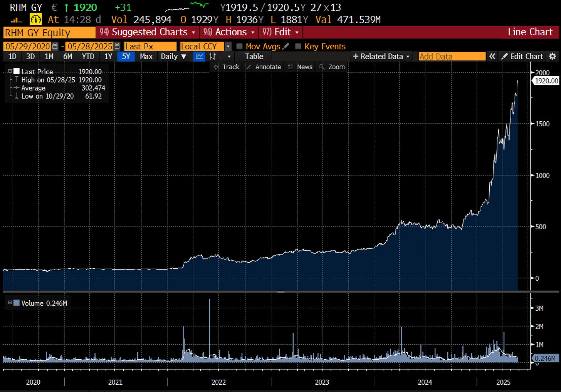Click the Average 302.474 legend row

tap(60, 88)
